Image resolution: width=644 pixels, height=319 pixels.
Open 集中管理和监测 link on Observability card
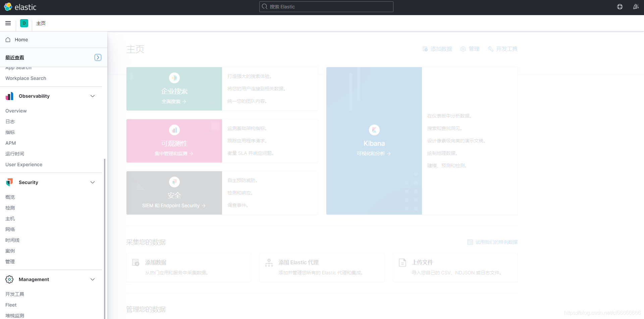(174, 153)
